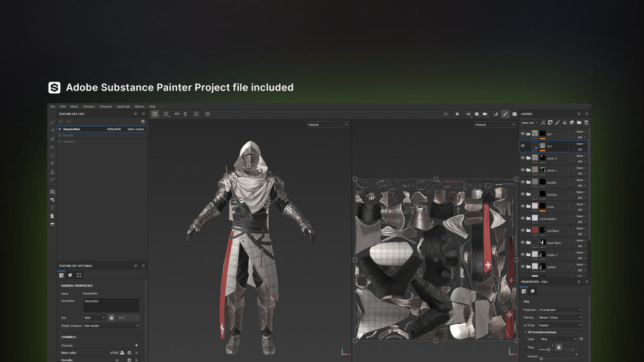Toggle the symmetry mirror icon in top toolbar
Viewport: 644px width, 362px height.
pyautogui.click(x=177, y=114)
